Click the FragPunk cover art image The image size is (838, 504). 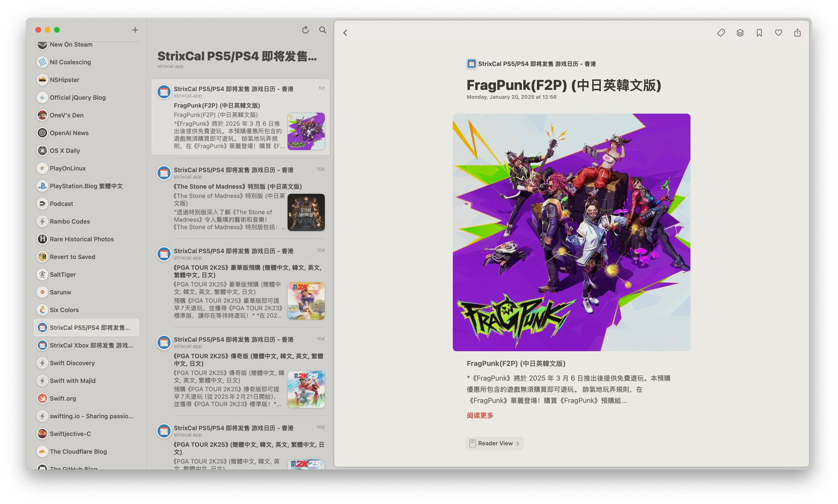(571, 232)
